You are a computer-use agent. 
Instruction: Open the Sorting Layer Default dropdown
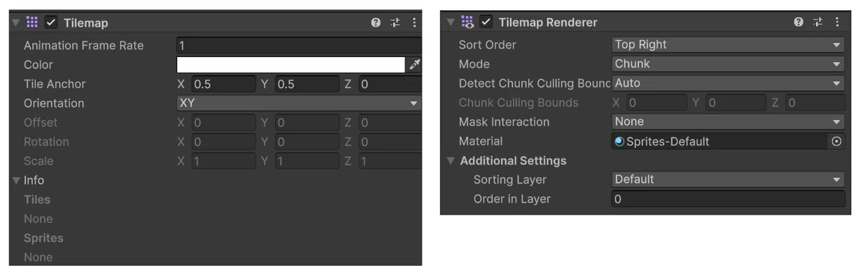[x=728, y=180]
